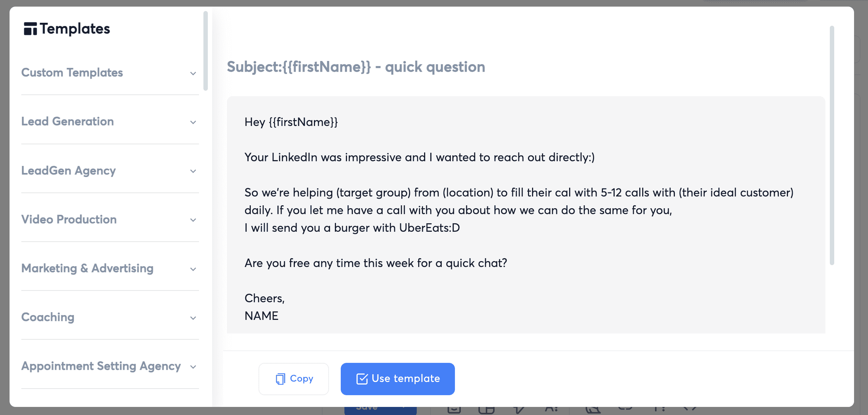The image size is (868, 415).
Task: Click the copy icon beside Copy
Action: tap(281, 379)
